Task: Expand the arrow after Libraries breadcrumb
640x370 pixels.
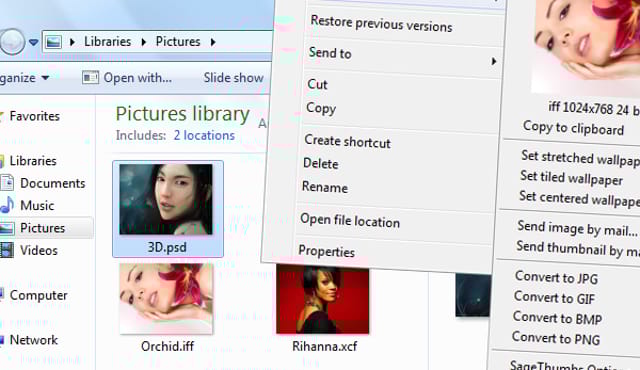Action: pyautogui.click(x=144, y=42)
